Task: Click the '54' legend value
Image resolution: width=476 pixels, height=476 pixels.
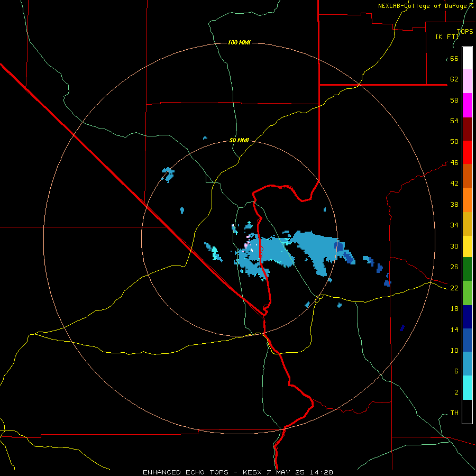Action: pos(454,121)
